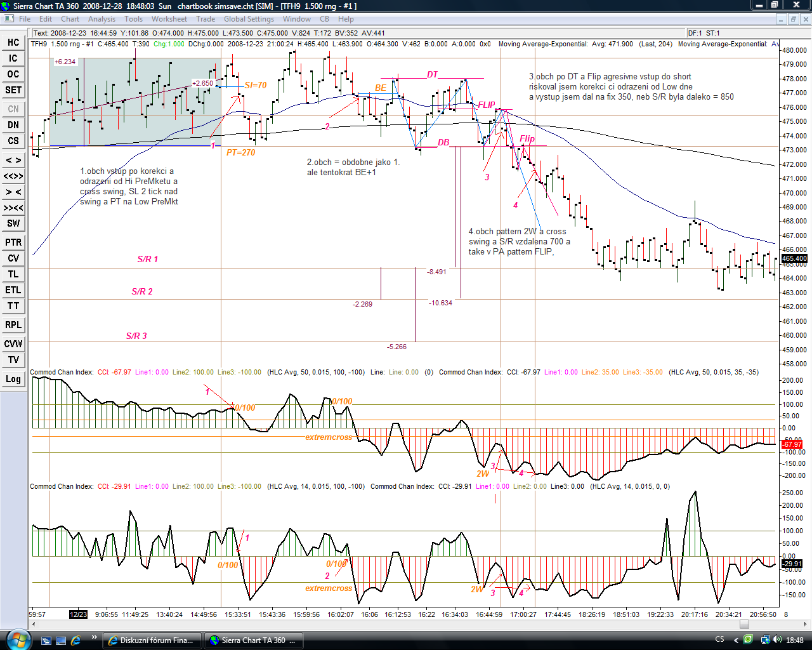Viewport: 812px width, 650px height.
Task: Click the chart document icon beside File menu
Action: (9, 19)
